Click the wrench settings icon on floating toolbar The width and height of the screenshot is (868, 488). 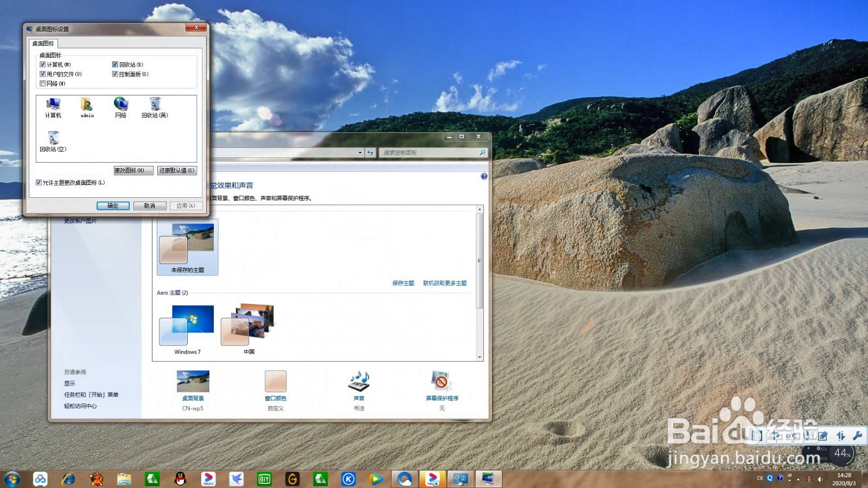point(857,435)
